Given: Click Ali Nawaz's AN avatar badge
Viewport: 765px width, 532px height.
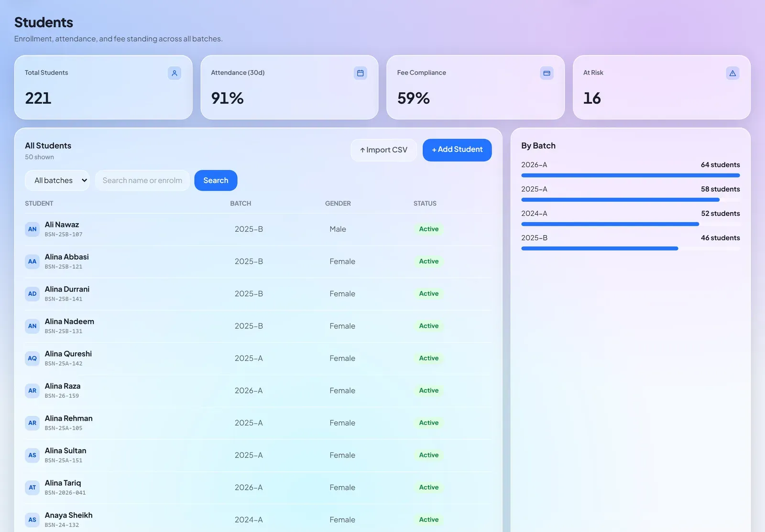Looking at the screenshot, I should pos(32,229).
